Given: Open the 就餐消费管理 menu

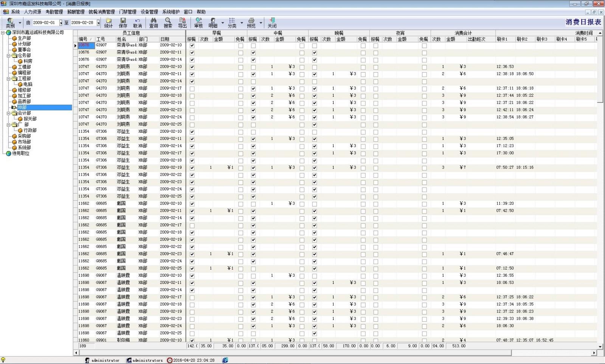Looking at the screenshot, I should click(x=102, y=12).
